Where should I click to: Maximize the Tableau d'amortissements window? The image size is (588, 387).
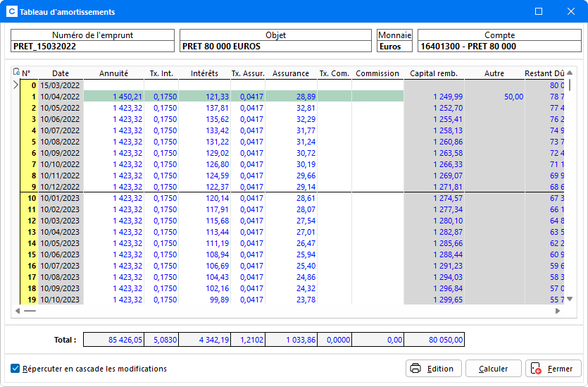click(x=539, y=12)
